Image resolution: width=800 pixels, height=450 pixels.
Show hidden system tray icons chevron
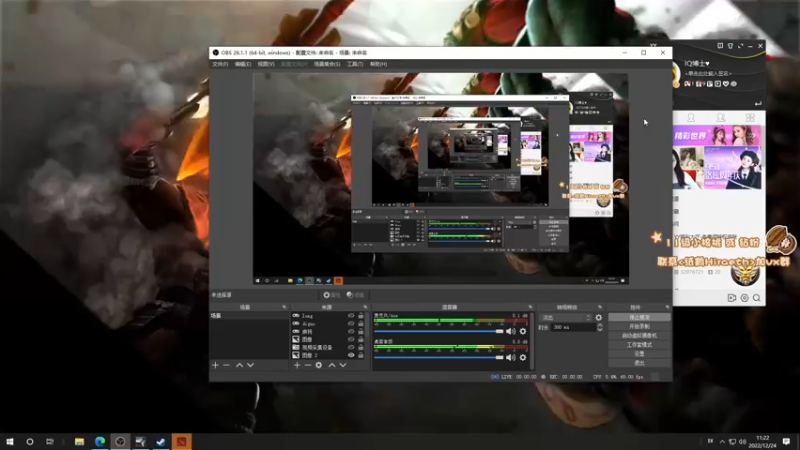click(x=722, y=441)
